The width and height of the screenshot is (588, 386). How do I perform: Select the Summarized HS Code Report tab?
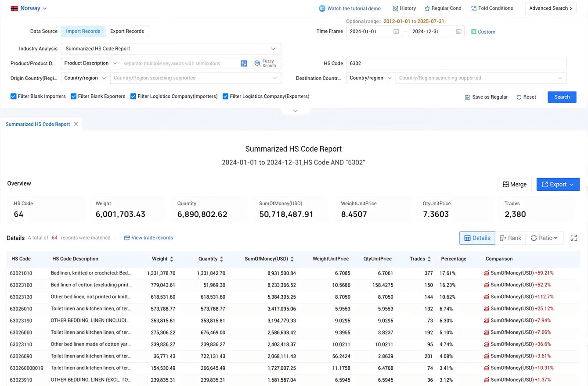[x=38, y=124]
